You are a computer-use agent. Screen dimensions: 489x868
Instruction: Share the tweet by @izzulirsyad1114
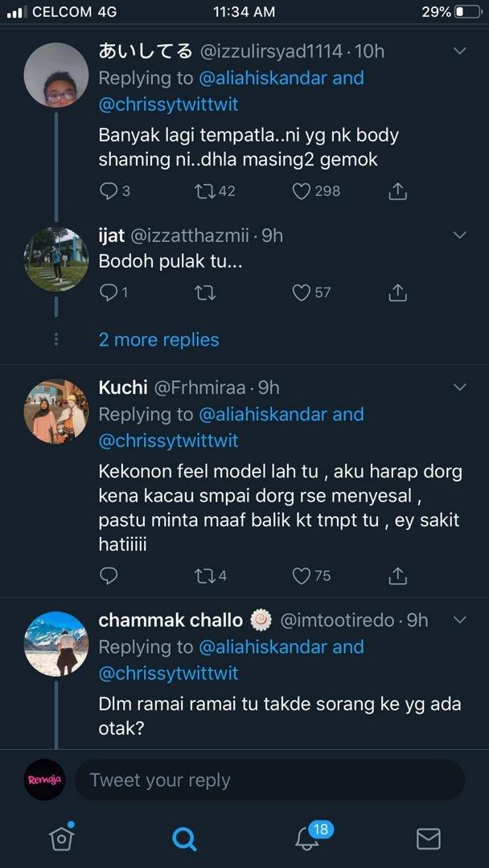click(x=397, y=191)
